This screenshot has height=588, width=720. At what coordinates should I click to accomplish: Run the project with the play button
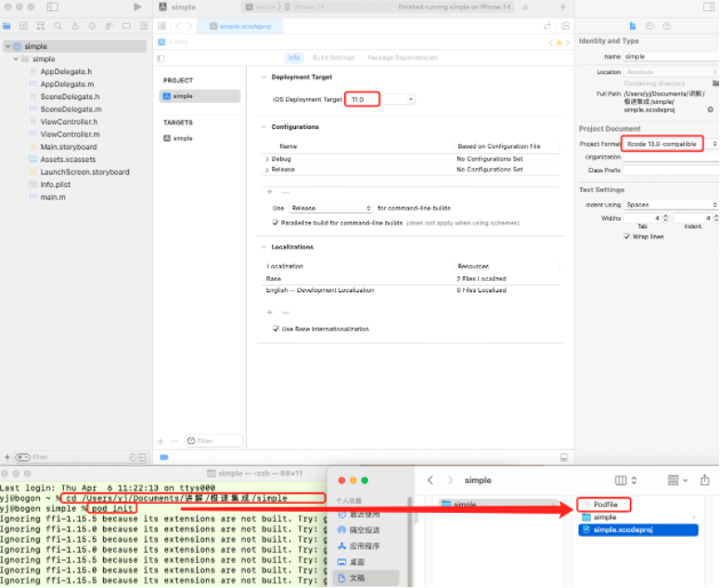pyautogui.click(x=137, y=6)
